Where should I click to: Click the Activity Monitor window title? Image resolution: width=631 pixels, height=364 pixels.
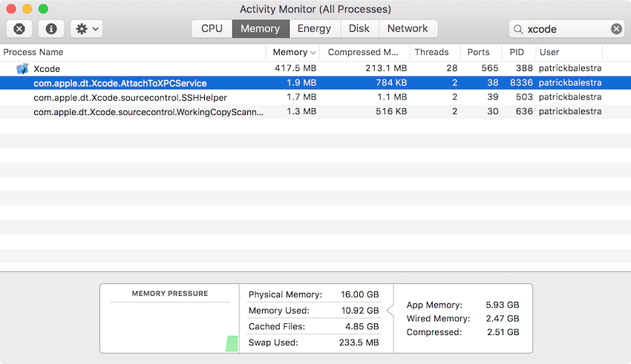315,9
